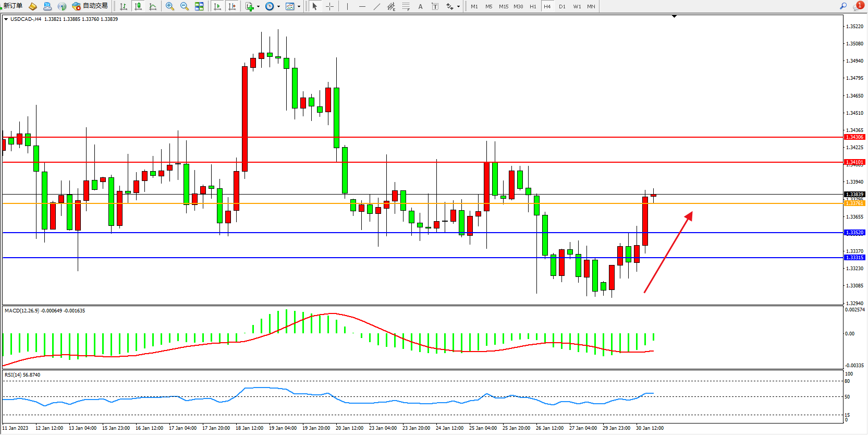Click the tile windows icon

[199, 6]
